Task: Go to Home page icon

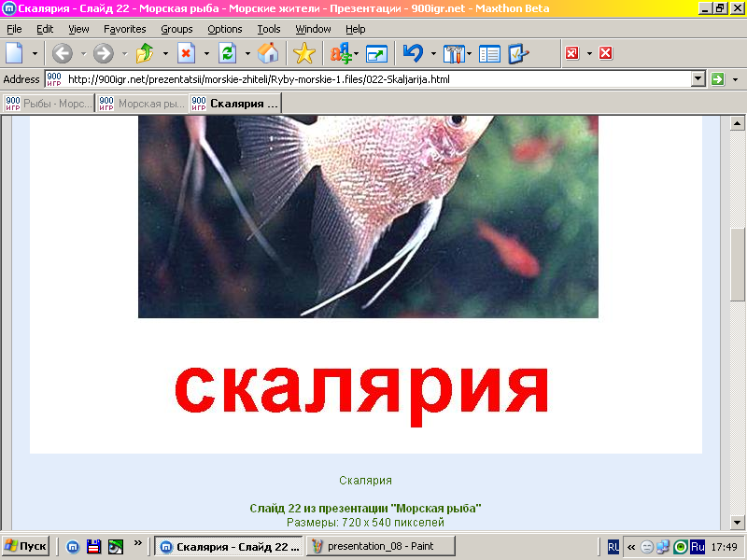Action: [268, 53]
